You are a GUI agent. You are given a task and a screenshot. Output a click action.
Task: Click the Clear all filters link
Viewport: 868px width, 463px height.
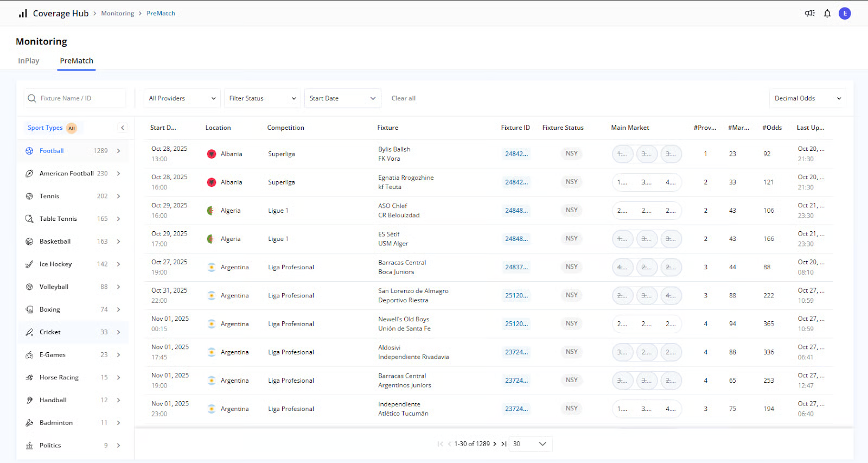pos(404,98)
